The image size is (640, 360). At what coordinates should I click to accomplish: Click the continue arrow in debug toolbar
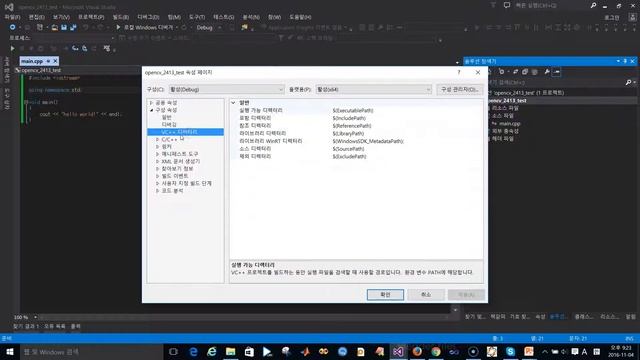coord(12,48)
